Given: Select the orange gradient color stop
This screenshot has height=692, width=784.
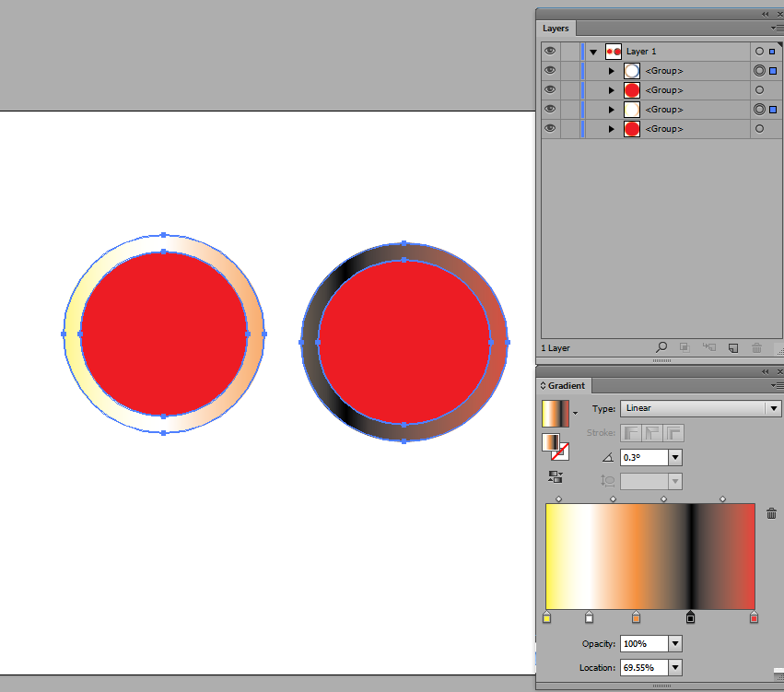Looking at the screenshot, I should tap(636, 617).
